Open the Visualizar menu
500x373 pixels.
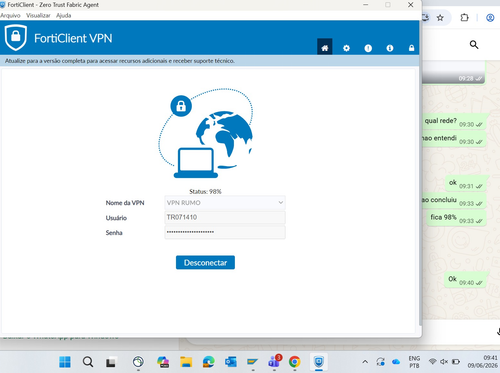38,15
